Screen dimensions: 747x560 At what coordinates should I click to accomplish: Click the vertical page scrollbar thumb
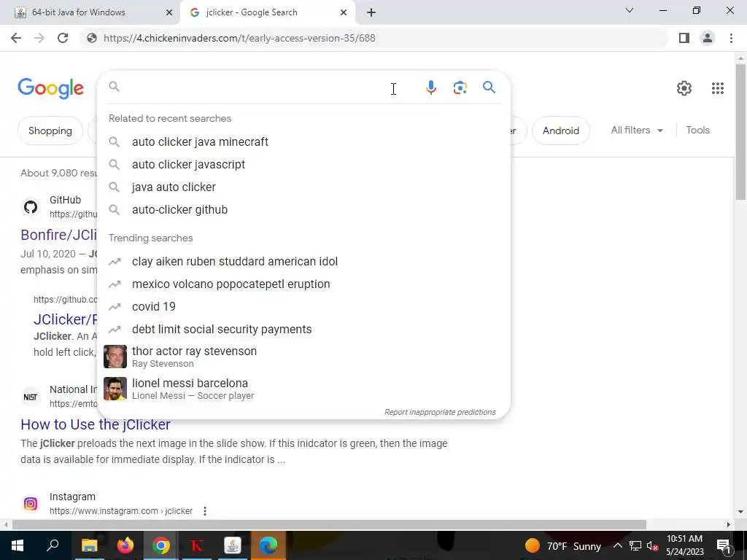740,131
